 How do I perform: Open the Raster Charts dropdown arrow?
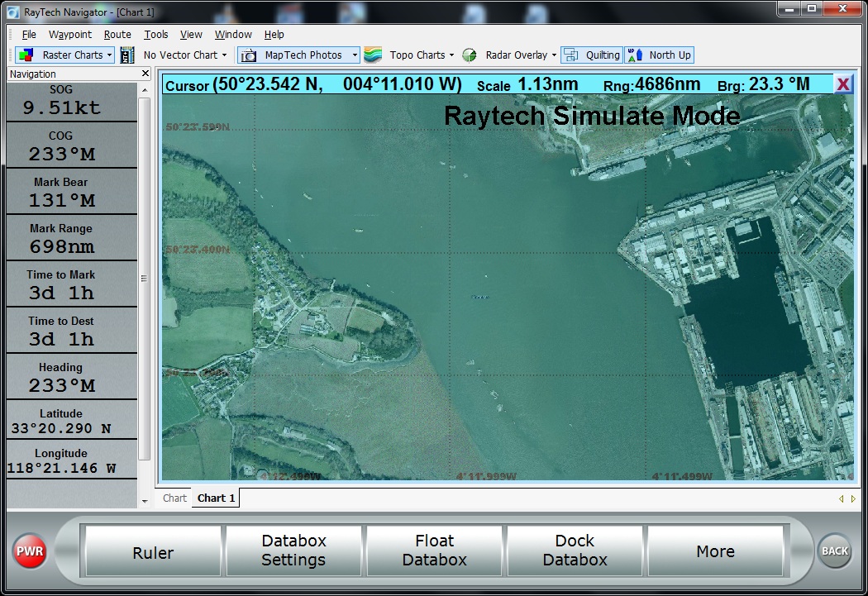click(x=110, y=55)
